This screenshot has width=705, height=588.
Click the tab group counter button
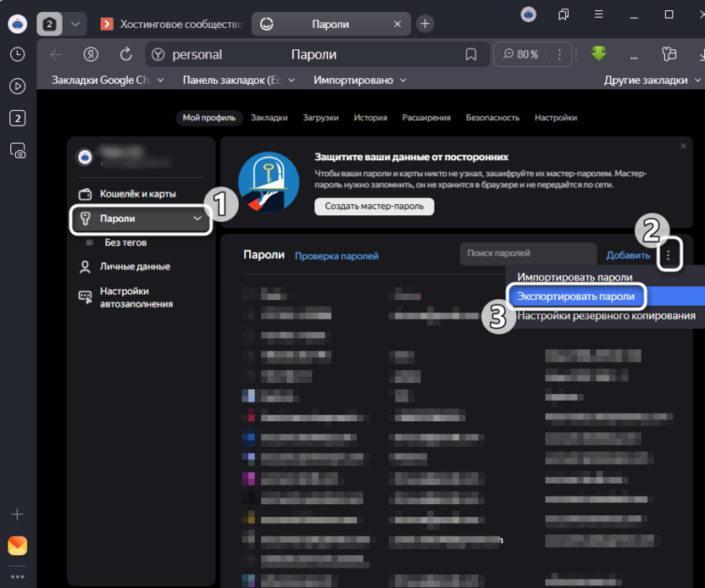[x=49, y=24]
